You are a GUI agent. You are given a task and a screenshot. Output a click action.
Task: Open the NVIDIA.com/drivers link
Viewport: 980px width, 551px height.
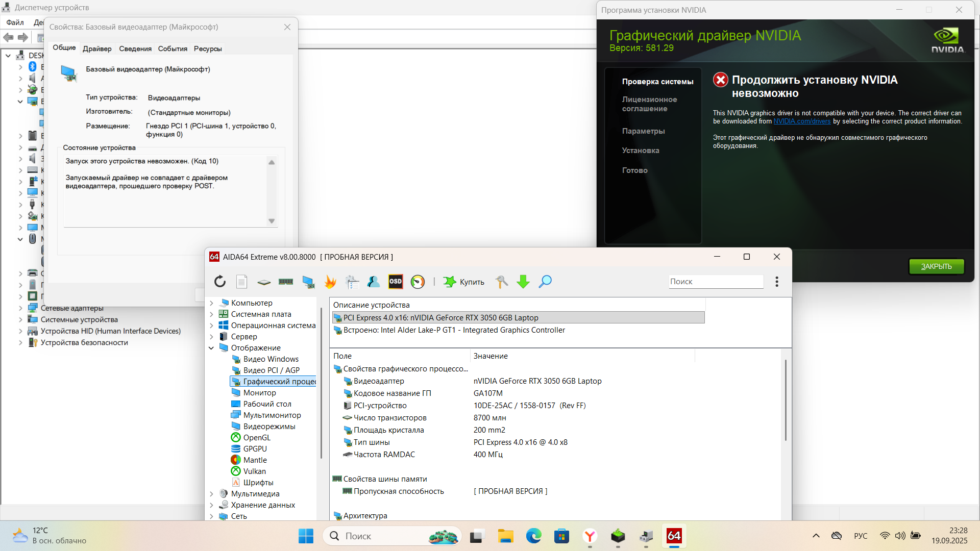tap(802, 121)
